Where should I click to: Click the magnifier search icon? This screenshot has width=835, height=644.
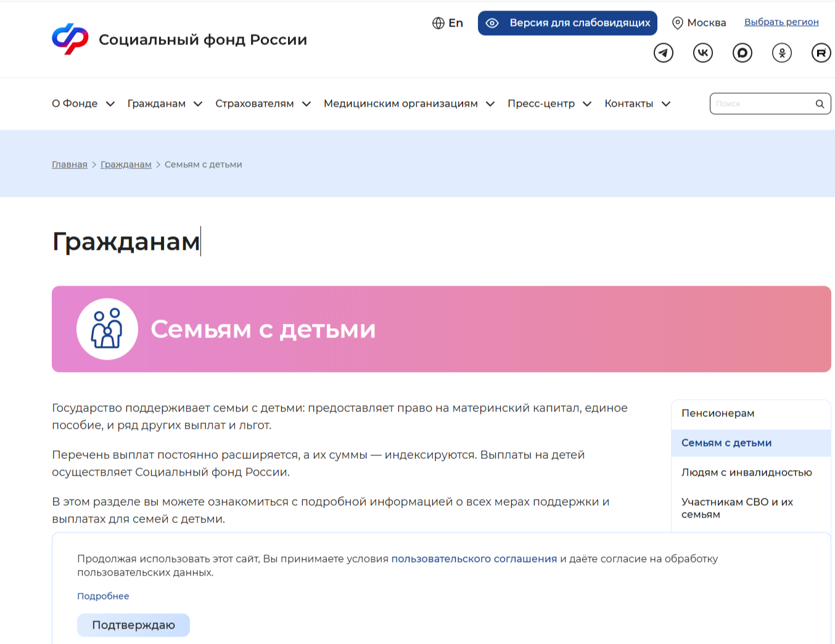click(820, 104)
